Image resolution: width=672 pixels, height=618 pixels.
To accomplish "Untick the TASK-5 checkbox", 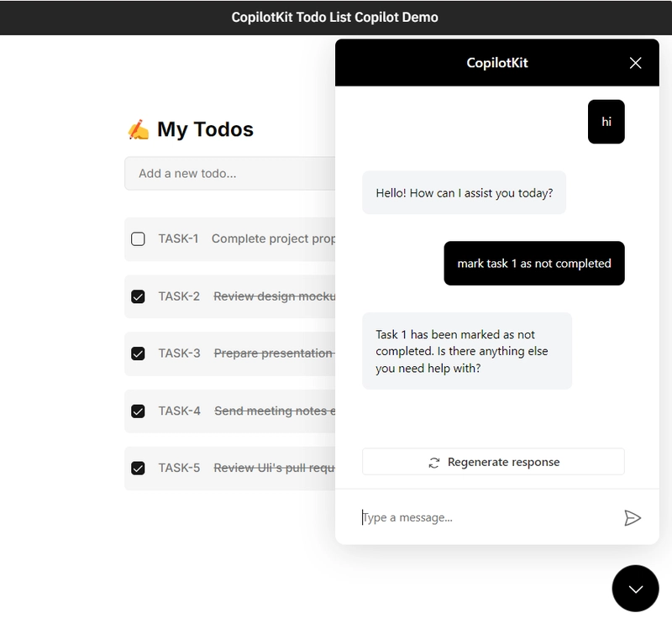I will [139, 469].
